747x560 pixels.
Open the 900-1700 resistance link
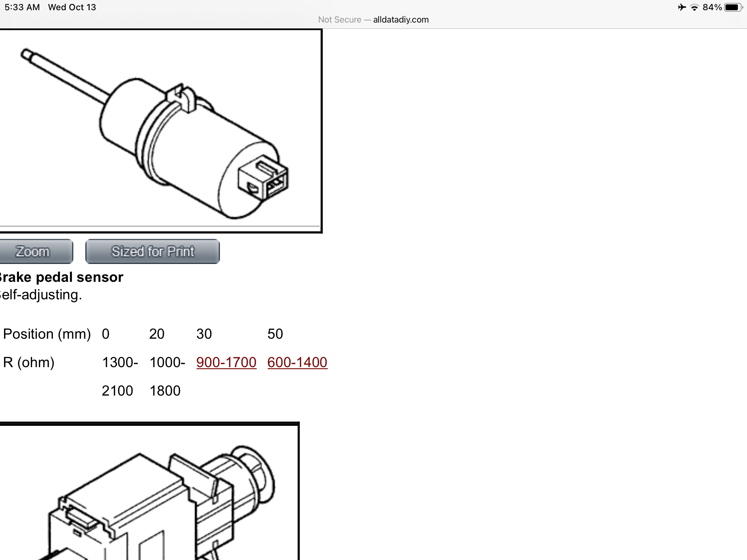pyautogui.click(x=226, y=362)
